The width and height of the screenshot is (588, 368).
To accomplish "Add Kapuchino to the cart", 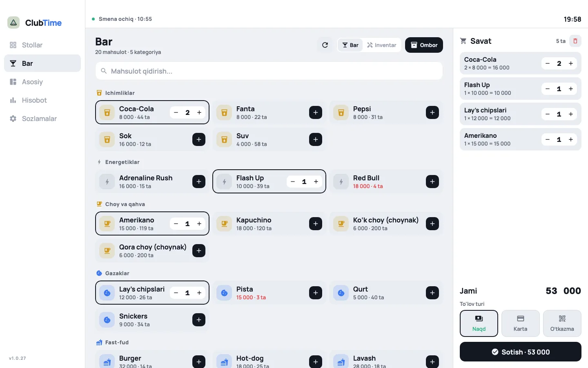I will tap(315, 224).
